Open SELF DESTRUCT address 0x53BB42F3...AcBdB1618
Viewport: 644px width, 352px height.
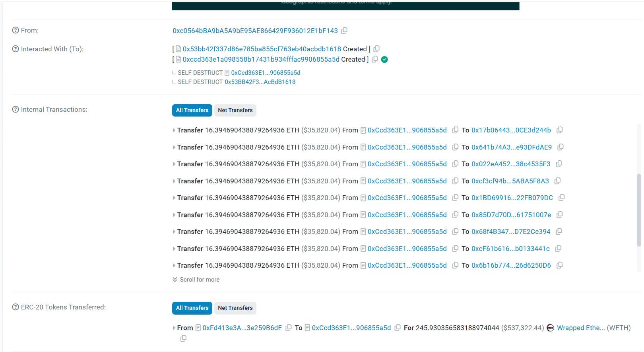pos(260,82)
